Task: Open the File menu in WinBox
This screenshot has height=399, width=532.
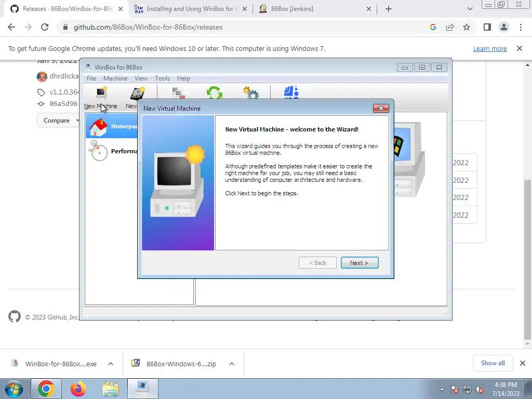Action: point(91,78)
